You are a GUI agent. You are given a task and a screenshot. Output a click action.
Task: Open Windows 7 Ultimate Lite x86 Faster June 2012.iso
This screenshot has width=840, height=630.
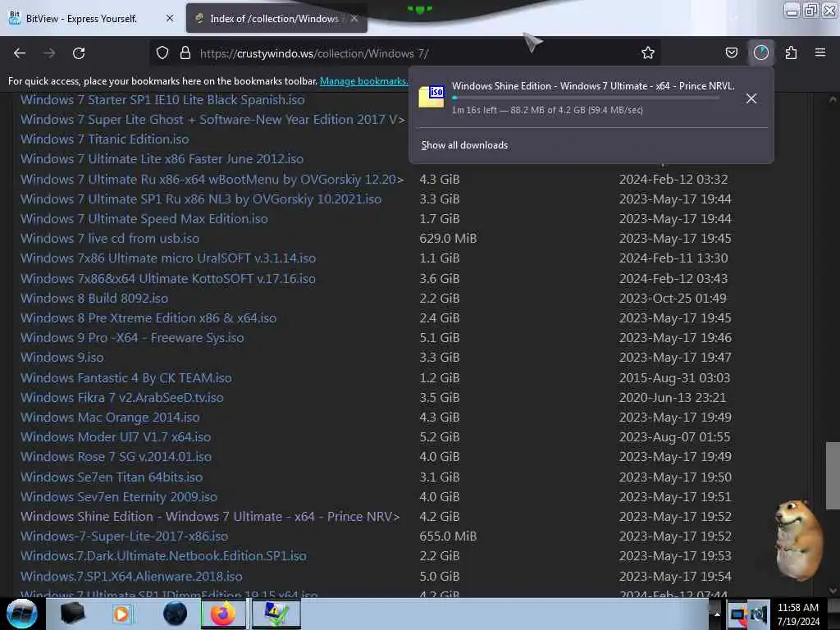pos(162,159)
